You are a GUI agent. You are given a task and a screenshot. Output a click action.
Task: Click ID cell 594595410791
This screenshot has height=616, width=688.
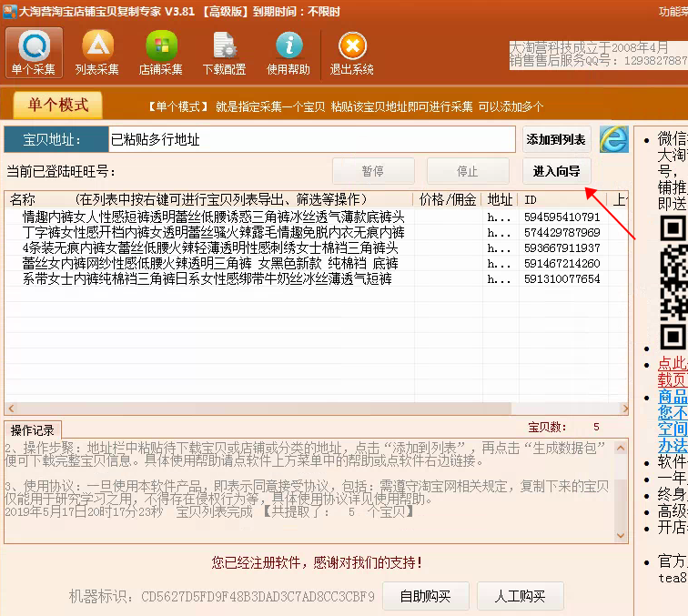(562, 217)
